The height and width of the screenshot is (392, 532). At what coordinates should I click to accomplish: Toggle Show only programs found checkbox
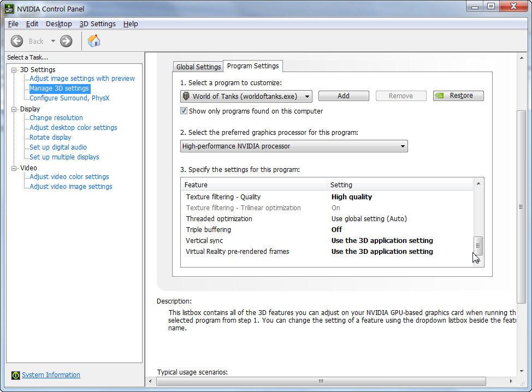click(x=184, y=111)
